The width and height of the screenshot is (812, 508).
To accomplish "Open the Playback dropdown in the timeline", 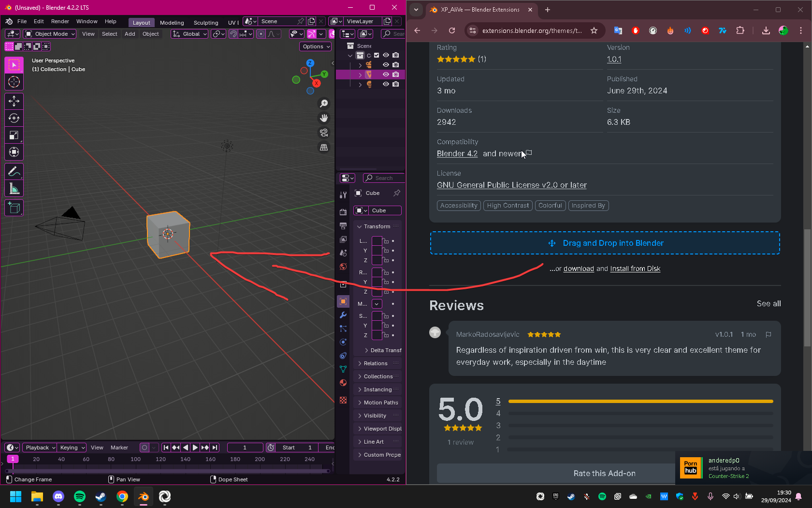I will (39, 448).
